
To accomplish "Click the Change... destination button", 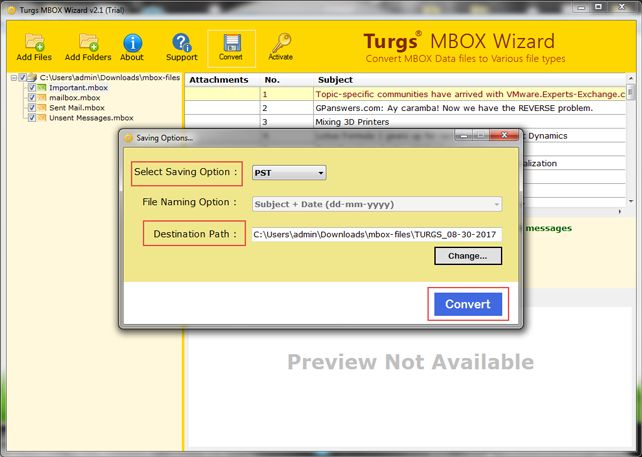I will coord(468,256).
